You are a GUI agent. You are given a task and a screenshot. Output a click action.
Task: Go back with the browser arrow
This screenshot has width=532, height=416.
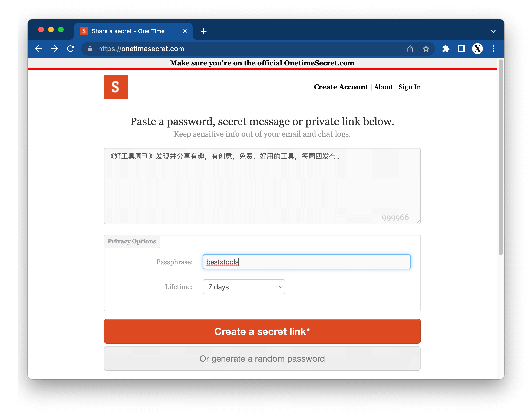point(39,49)
